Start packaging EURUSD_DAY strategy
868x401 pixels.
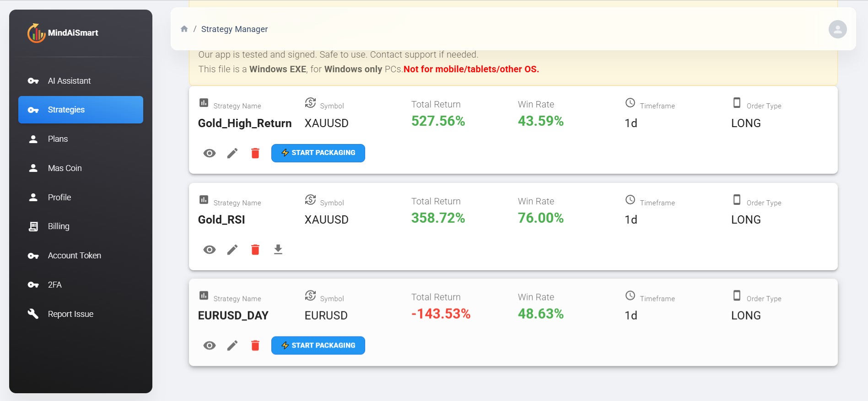tap(318, 346)
